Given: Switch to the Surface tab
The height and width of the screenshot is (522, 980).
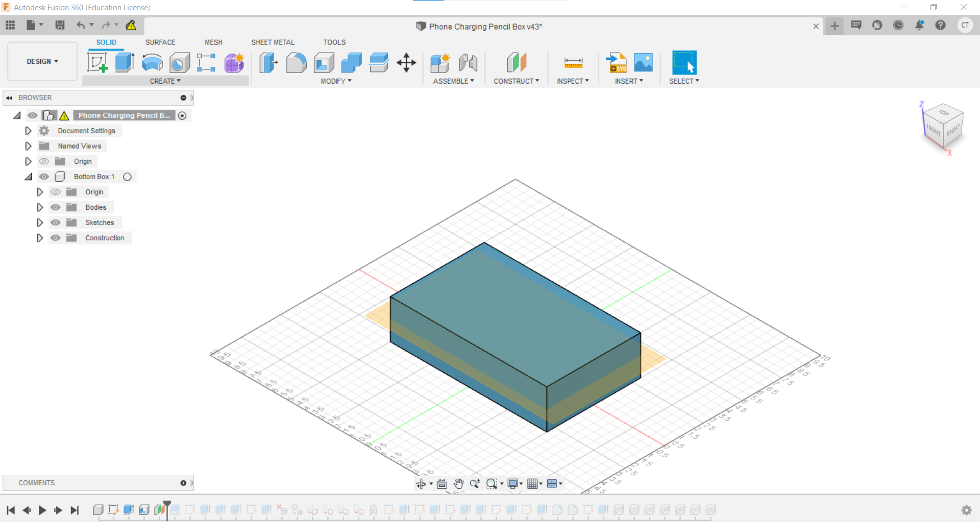Looking at the screenshot, I should point(160,42).
